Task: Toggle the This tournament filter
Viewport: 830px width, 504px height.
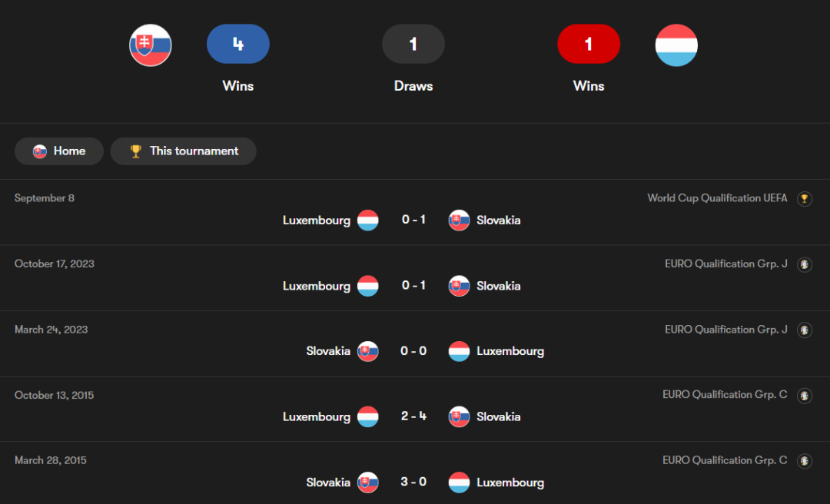Action: pos(183,151)
